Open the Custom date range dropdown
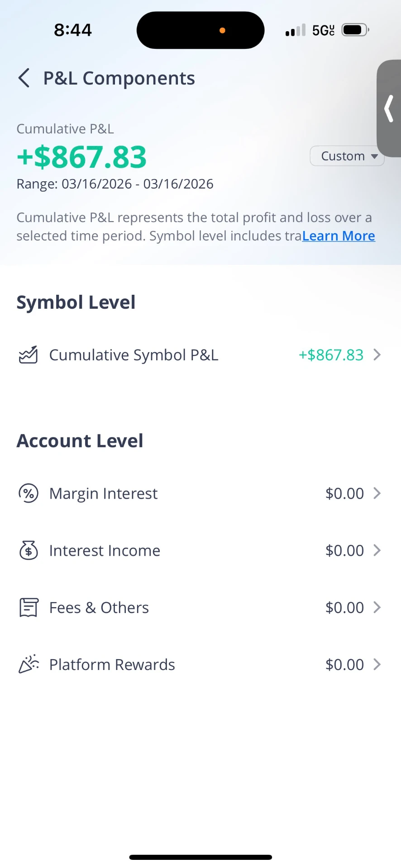This screenshot has width=401, height=868. 347,156
